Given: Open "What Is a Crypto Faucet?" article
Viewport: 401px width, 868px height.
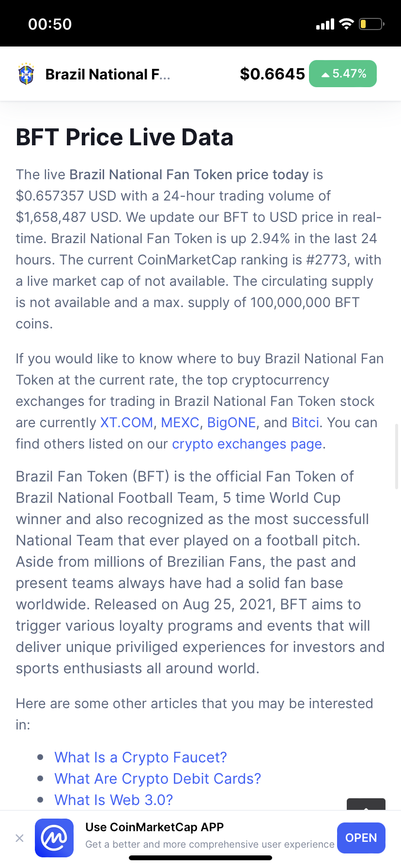Looking at the screenshot, I should [x=140, y=757].
